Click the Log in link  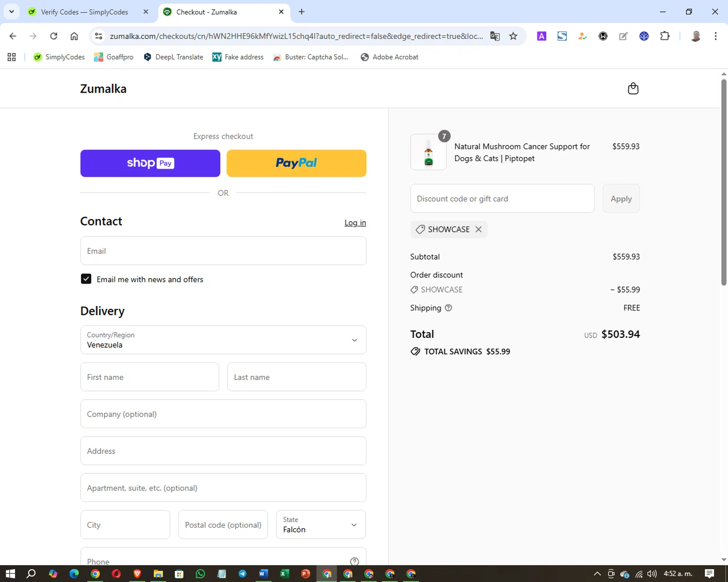pyautogui.click(x=355, y=223)
